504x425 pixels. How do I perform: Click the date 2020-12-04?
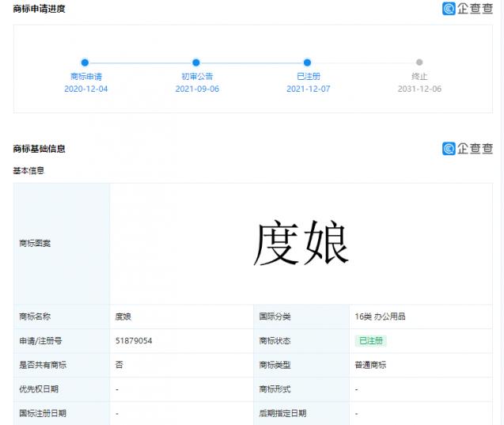point(86,89)
